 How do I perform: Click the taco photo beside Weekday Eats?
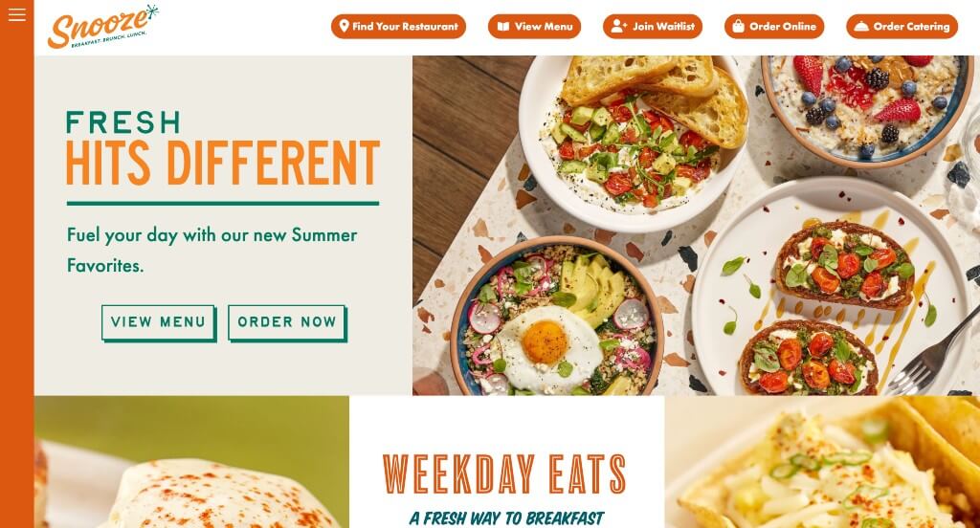click(x=822, y=462)
